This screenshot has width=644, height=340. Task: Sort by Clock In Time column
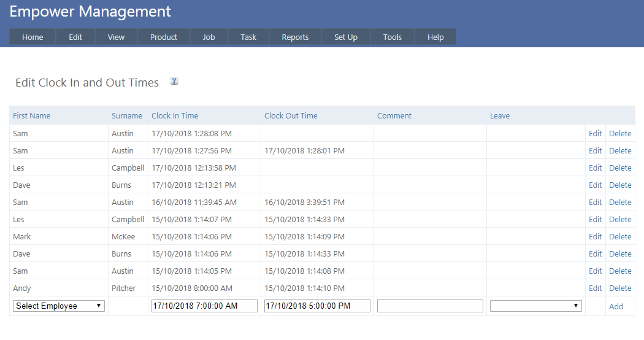click(175, 115)
